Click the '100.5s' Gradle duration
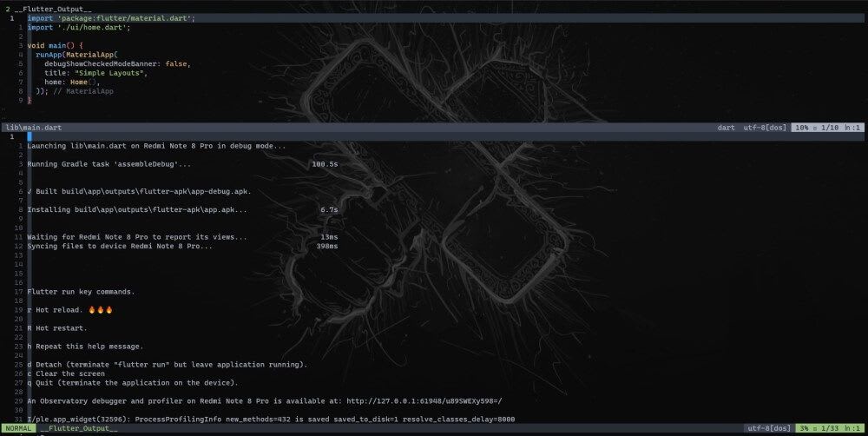 point(325,164)
